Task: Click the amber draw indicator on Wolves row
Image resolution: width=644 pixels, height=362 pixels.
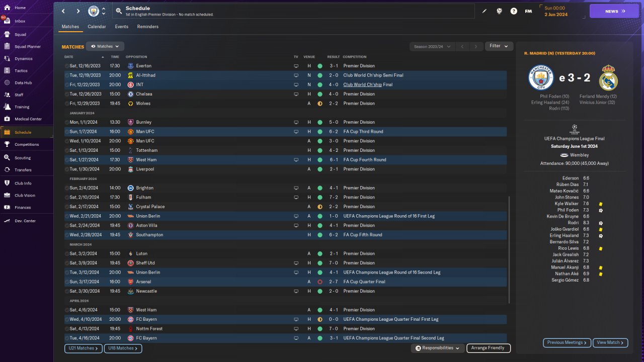Action: [x=320, y=104]
